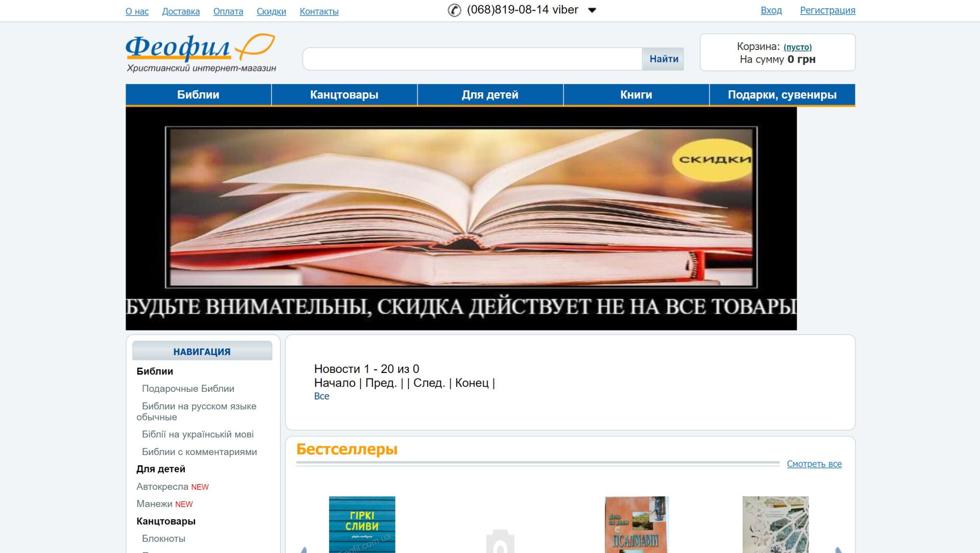
Task: Open Подарочные Библии category
Action: tap(188, 389)
